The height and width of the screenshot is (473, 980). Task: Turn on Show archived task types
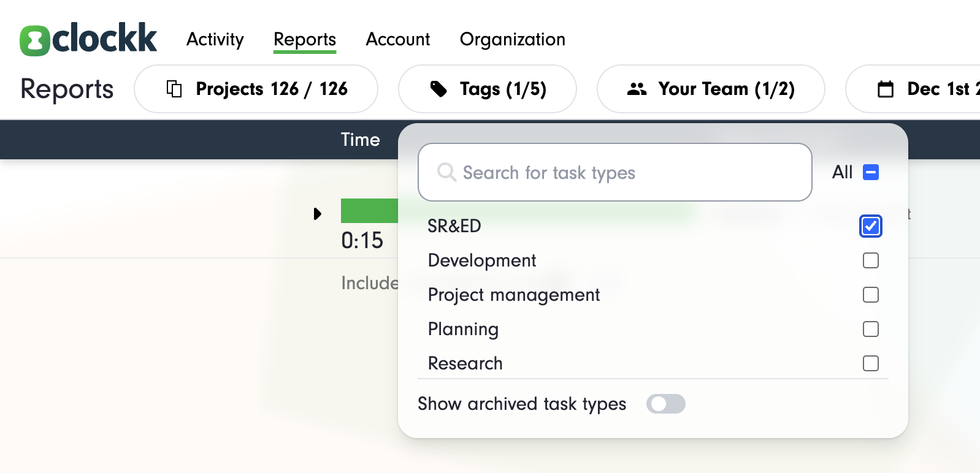[x=665, y=404]
